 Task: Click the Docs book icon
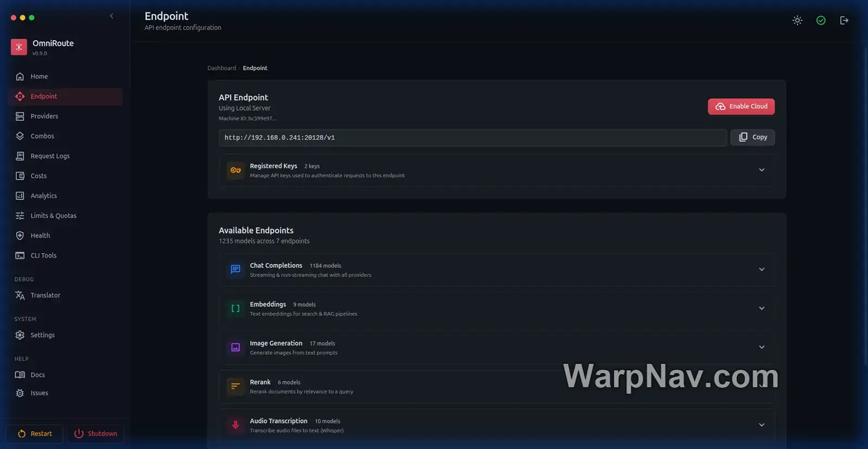point(20,375)
